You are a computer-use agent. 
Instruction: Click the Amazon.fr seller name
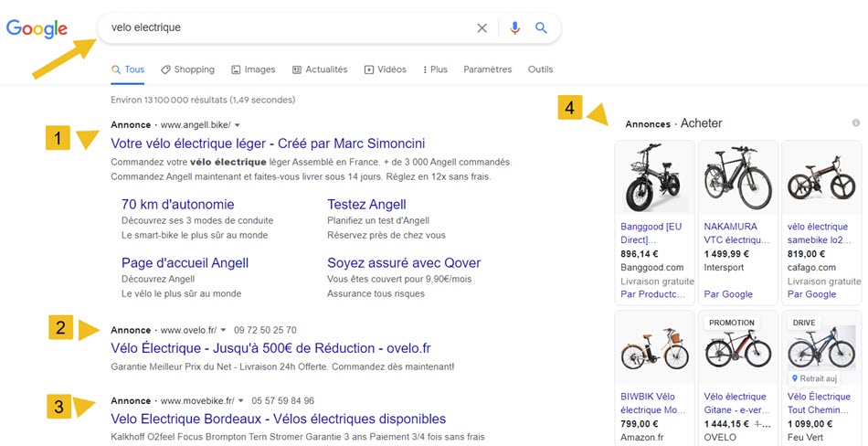point(640,438)
